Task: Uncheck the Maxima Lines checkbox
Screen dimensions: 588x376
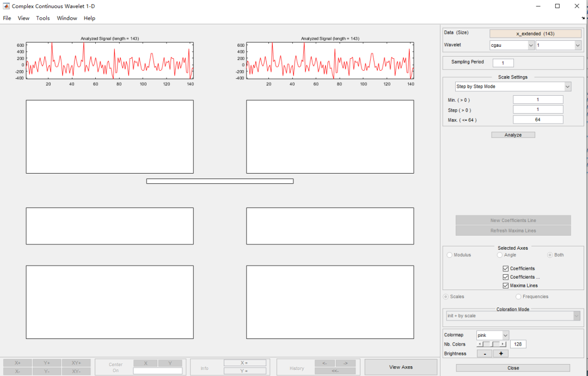Action: point(506,286)
